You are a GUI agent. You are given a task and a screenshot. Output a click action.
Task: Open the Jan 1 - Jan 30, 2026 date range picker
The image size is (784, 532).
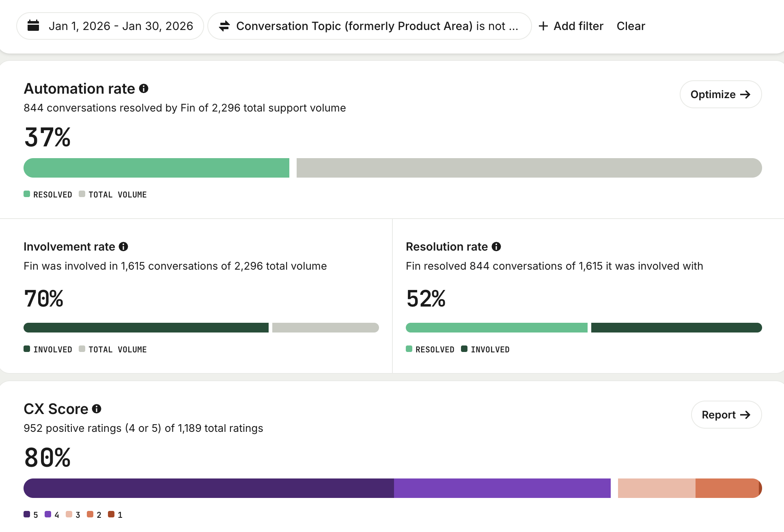point(121,26)
